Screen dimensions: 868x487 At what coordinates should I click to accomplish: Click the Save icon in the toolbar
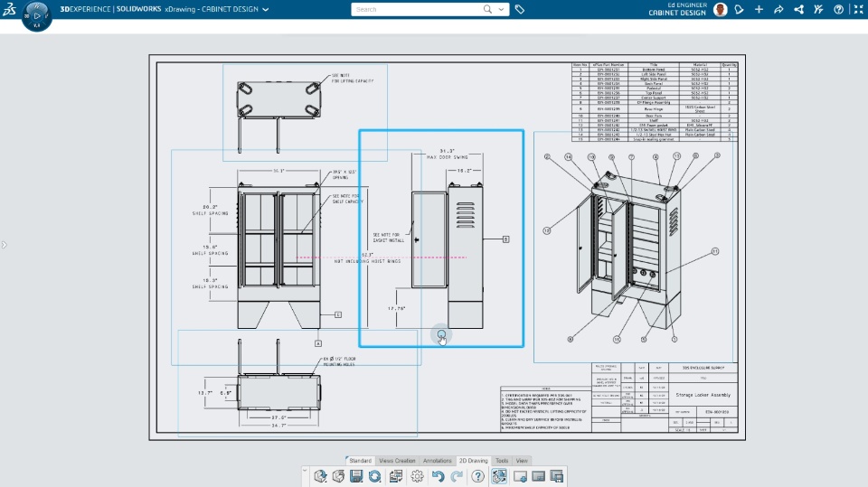click(356, 476)
